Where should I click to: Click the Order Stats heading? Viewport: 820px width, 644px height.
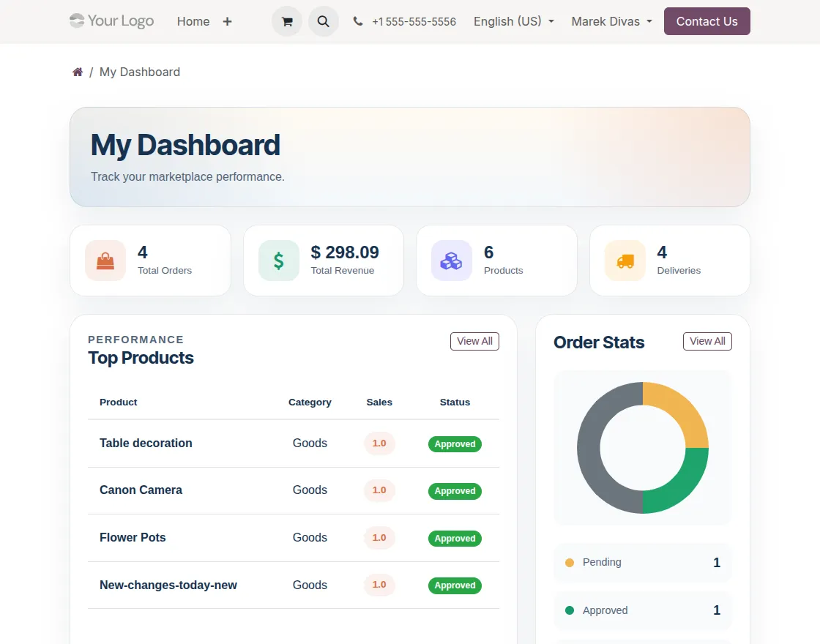tap(599, 342)
